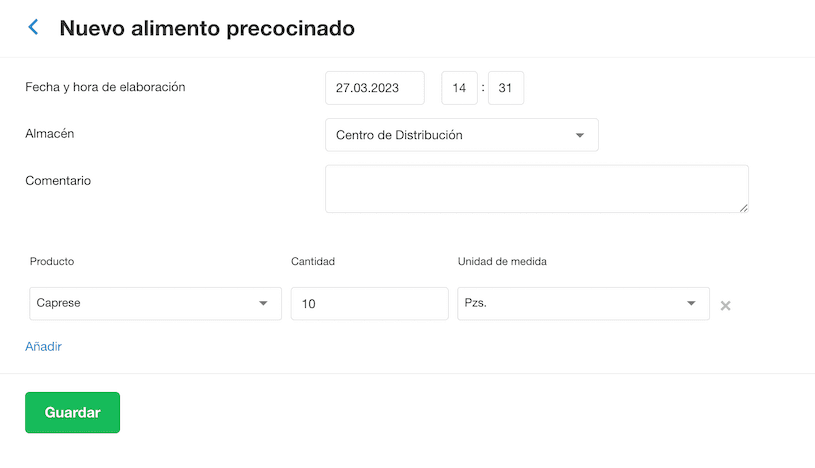
Task: Select the minutes field showing 31
Action: (505, 88)
